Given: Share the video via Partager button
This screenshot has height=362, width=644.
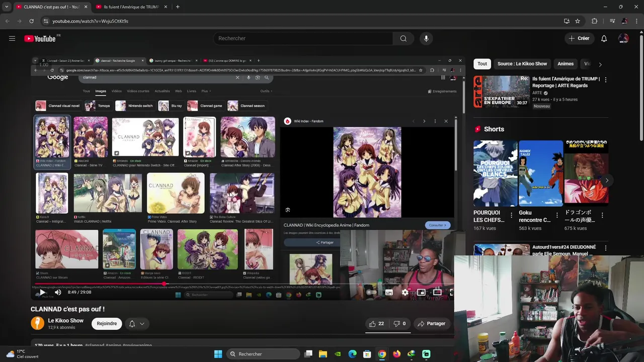Looking at the screenshot, I should tap(431, 324).
